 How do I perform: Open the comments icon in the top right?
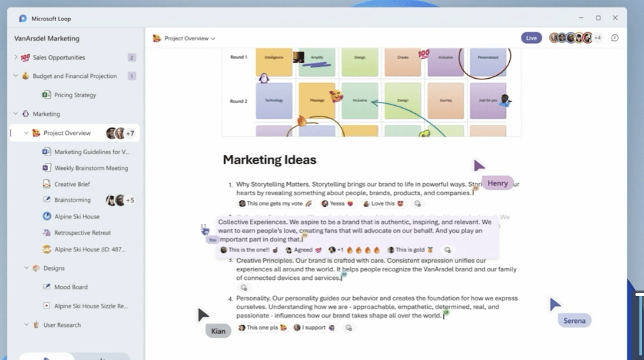click(615, 38)
